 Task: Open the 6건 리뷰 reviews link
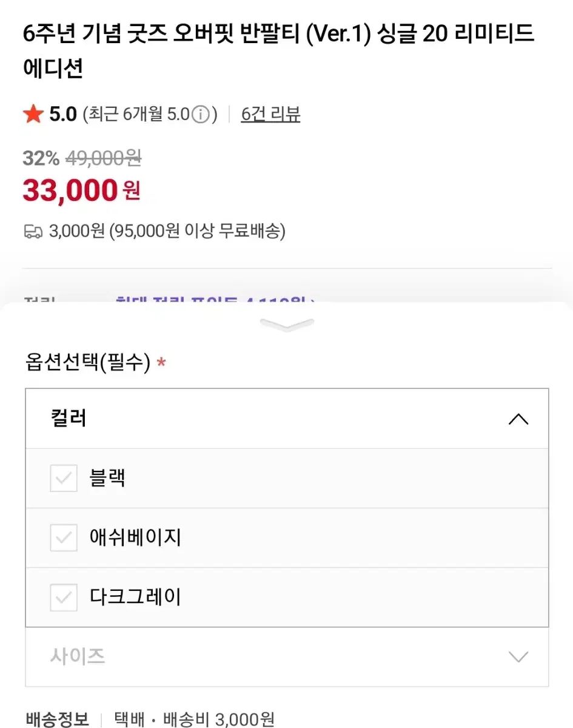tap(270, 114)
